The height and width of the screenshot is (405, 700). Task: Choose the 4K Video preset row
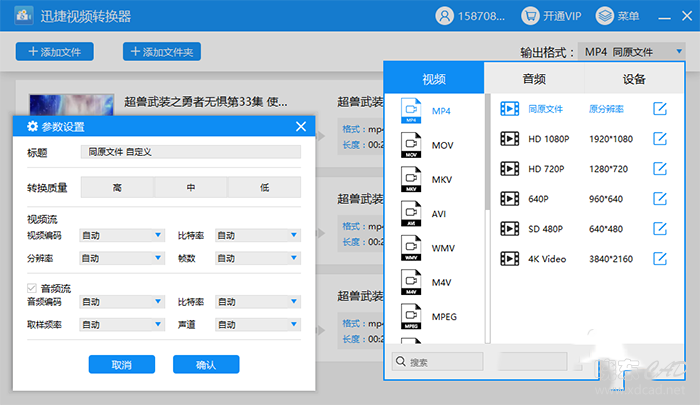pyautogui.click(x=584, y=259)
